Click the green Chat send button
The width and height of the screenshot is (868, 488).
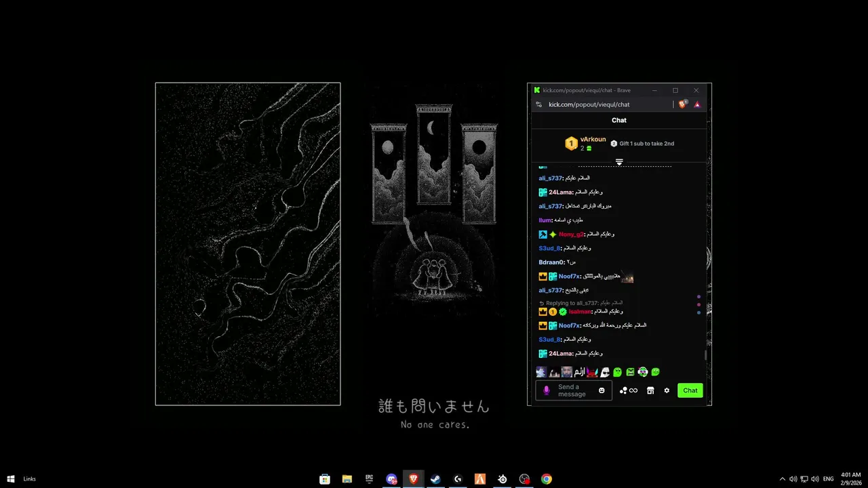tap(690, 390)
